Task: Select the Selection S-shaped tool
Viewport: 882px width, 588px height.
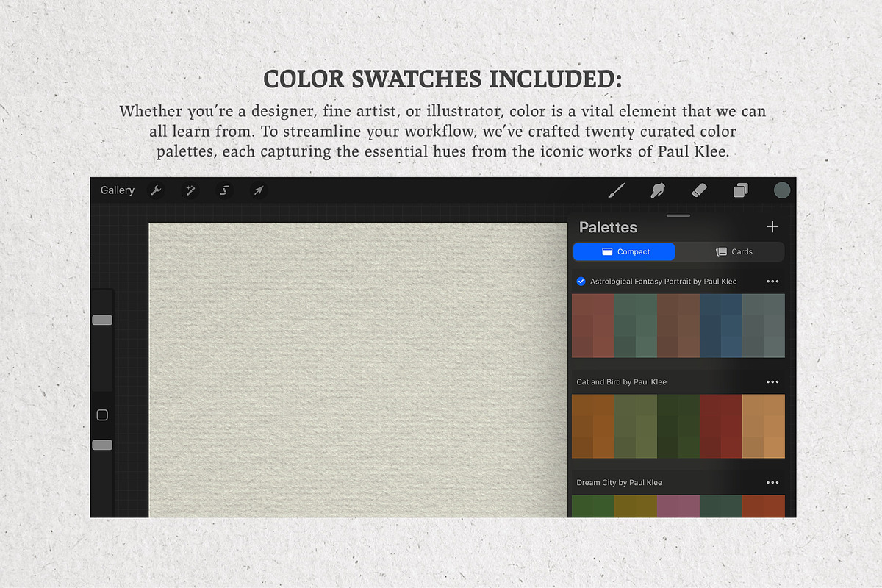Action: click(x=225, y=190)
